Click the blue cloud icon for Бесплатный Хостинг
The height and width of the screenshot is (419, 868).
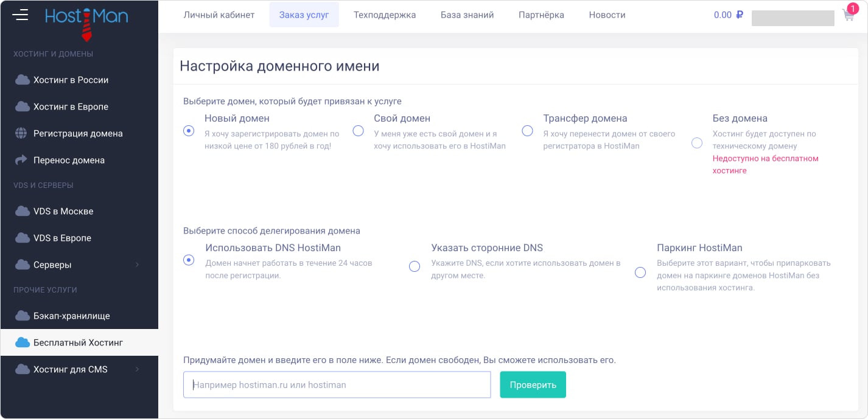[x=23, y=342]
